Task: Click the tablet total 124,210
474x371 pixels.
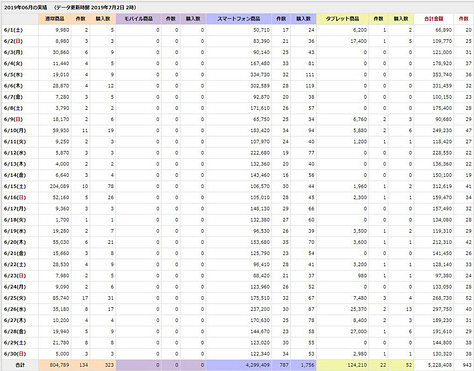Action: point(357,365)
